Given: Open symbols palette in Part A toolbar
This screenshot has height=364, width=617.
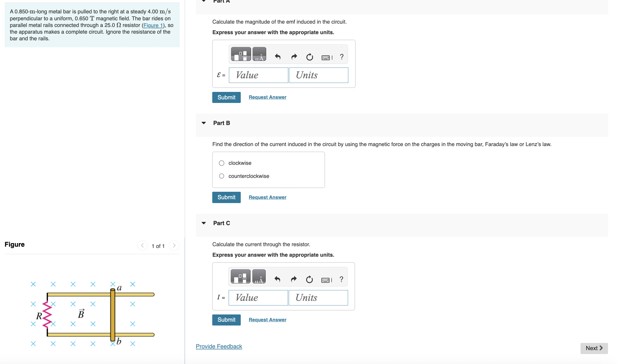Looking at the screenshot, I should coord(259,54).
